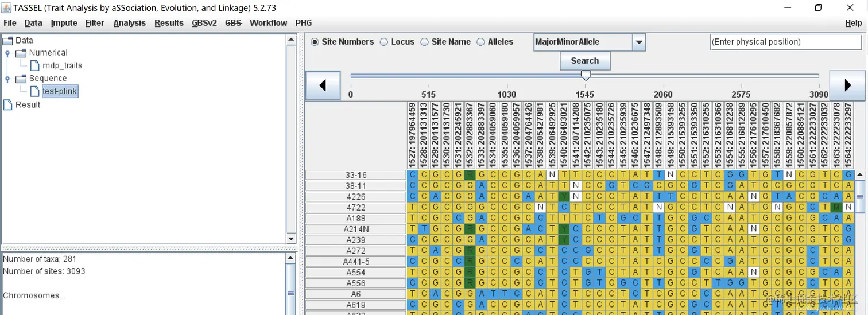
Task: Click the Search button
Action: click(x=585, y=61)
